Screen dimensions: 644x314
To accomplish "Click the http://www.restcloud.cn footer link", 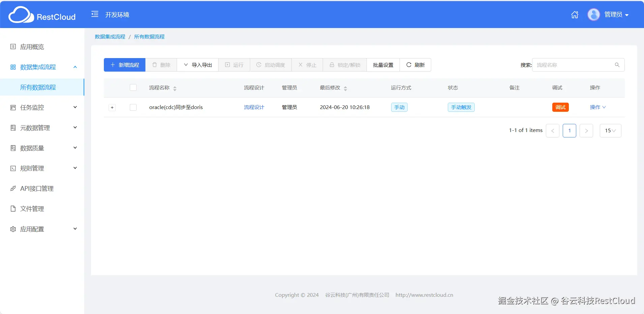I will click(x=424, y=295).
